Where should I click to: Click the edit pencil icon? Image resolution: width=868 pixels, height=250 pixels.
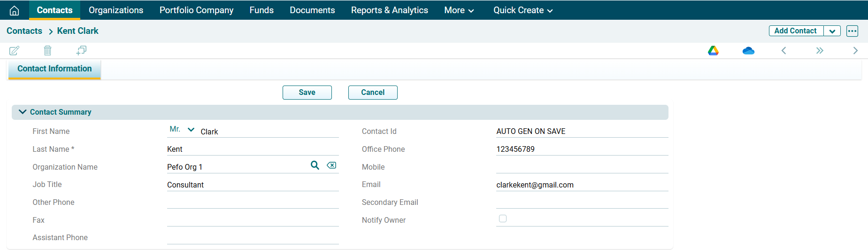click(15, 50)
